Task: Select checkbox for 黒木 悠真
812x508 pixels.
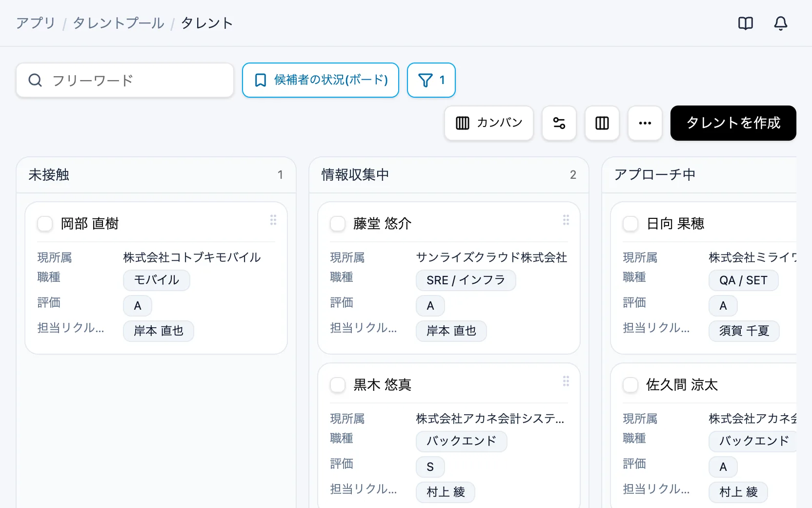Action: click(x=338, y=385)
